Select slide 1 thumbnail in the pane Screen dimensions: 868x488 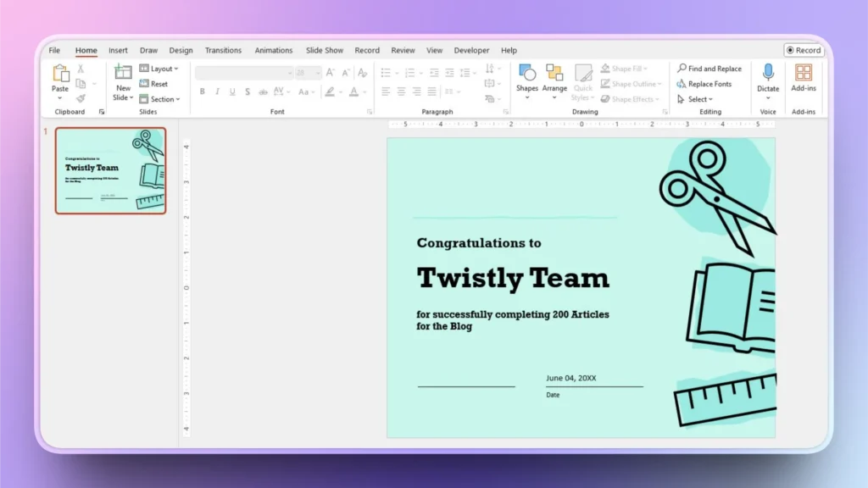111,171
